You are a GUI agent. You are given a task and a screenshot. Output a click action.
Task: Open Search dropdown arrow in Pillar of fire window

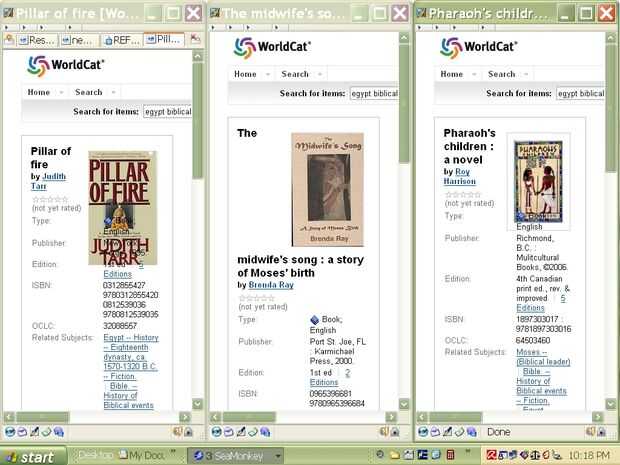click(x=113, y=93)
